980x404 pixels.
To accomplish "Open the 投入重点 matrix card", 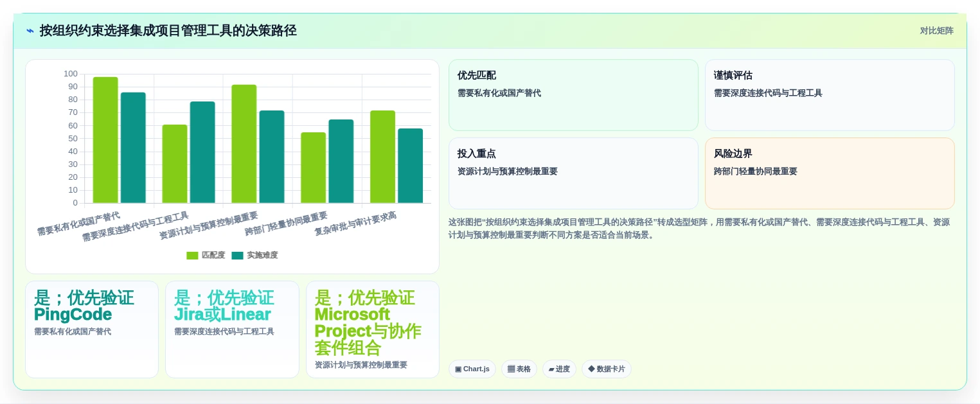I will 573,173.
